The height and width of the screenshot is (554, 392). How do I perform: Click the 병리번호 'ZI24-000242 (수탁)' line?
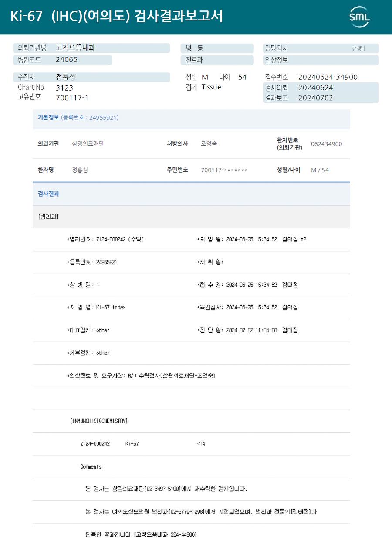point(105,239)
